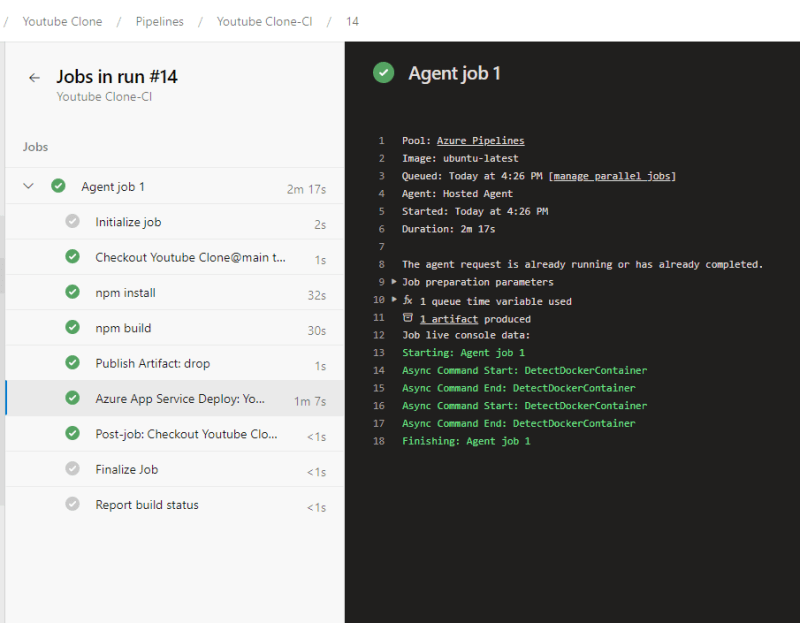Click line 15 Async Command End: DetectDockerContainer

pyautogui.click(x=519, y=388)
